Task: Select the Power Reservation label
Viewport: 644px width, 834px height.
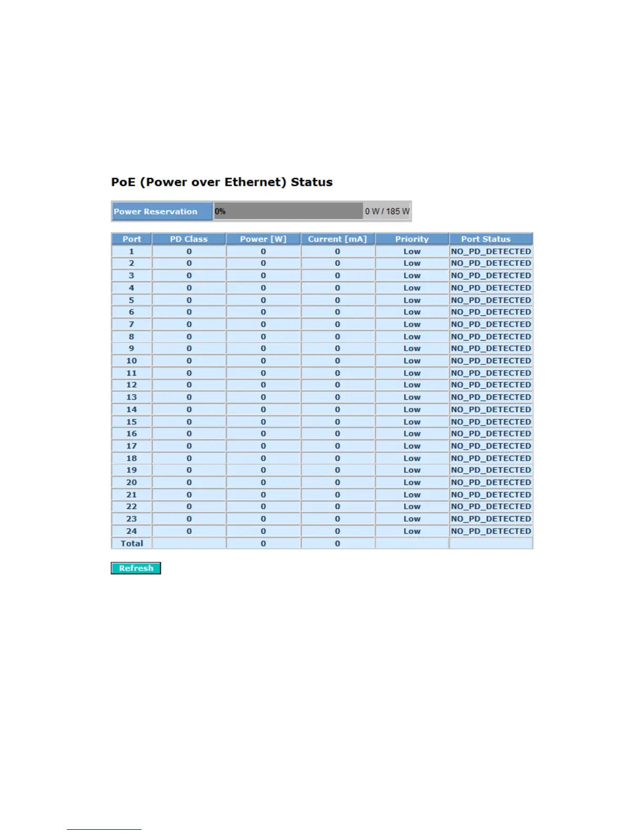Action: coord(162,211)
